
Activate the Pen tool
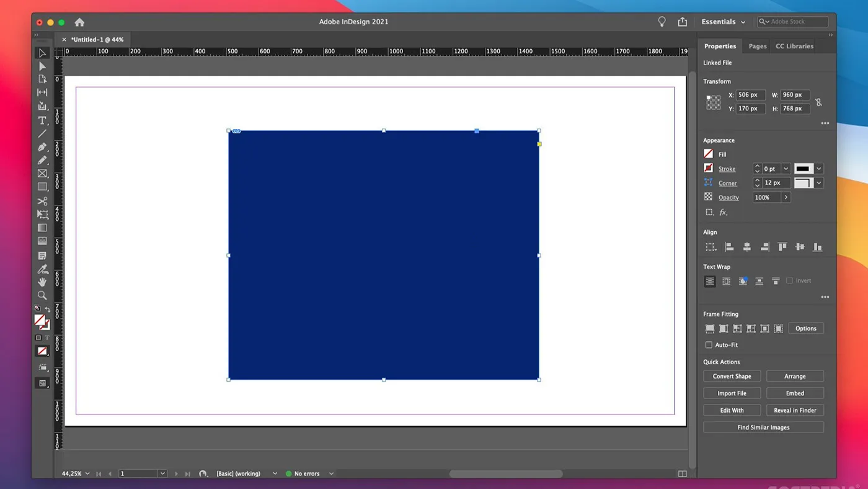click(x=42, y=147)
